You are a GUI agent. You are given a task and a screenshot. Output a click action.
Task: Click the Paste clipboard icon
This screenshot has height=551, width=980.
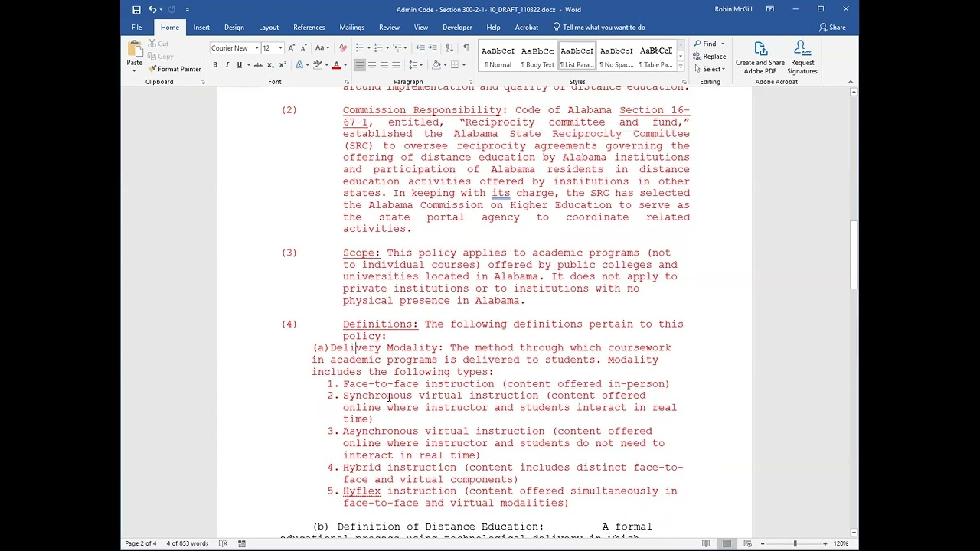coord(135,49)
